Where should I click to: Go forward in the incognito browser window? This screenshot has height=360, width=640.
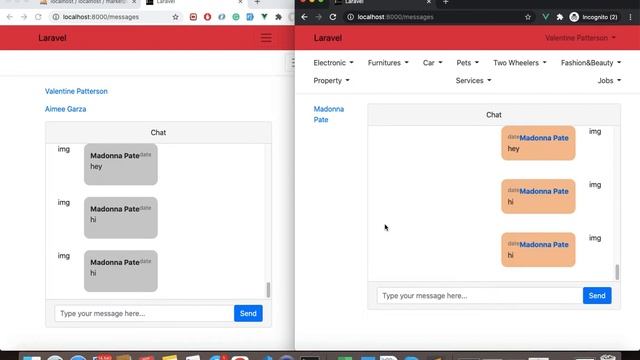(318, 17)
